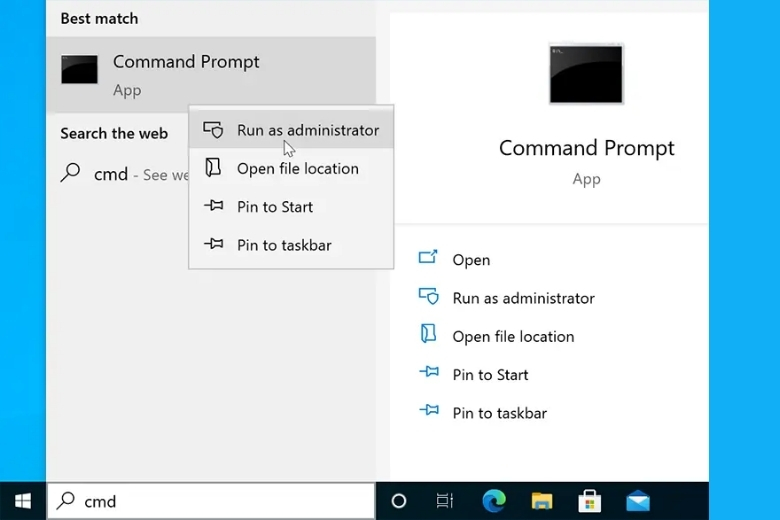Open Mail app from taskbar
The height and width of the screenshot is (520, 780).
pos(638,501)
